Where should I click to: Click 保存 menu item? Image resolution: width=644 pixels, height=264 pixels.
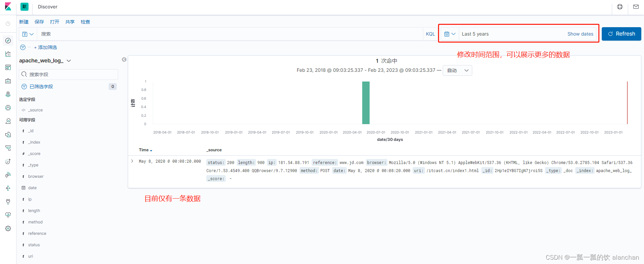[39, 22]
